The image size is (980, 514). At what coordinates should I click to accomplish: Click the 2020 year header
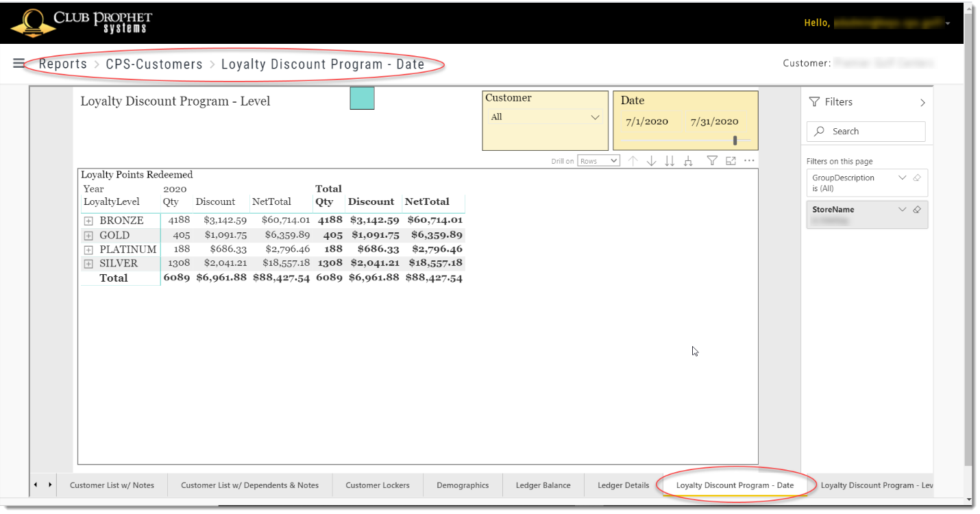click(175, 188)
